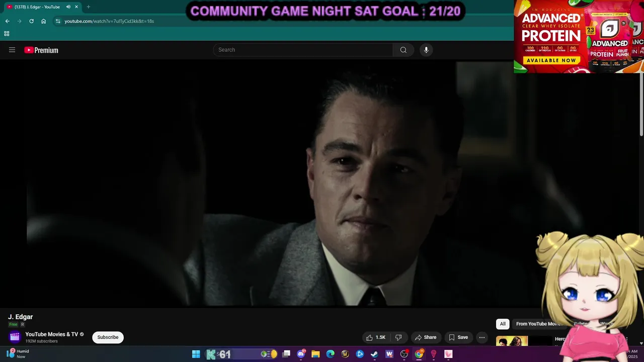This screenshot has width=644, height=362.
Task: Like the video with thumbs up
Action: point(376,337)
